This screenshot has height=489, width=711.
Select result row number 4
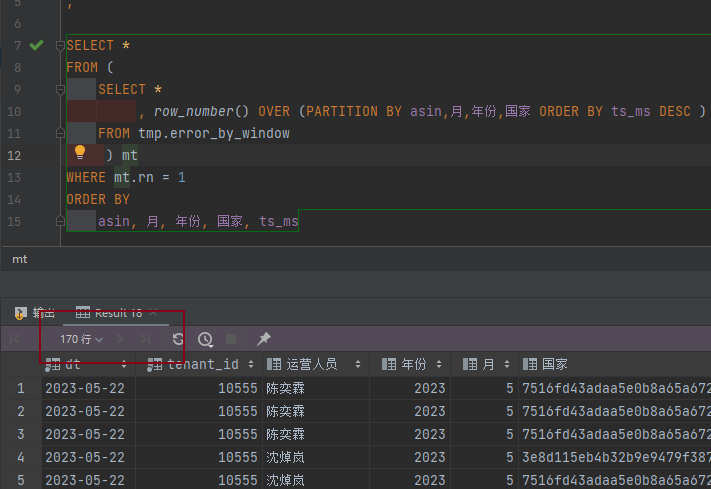pos(21,457)
